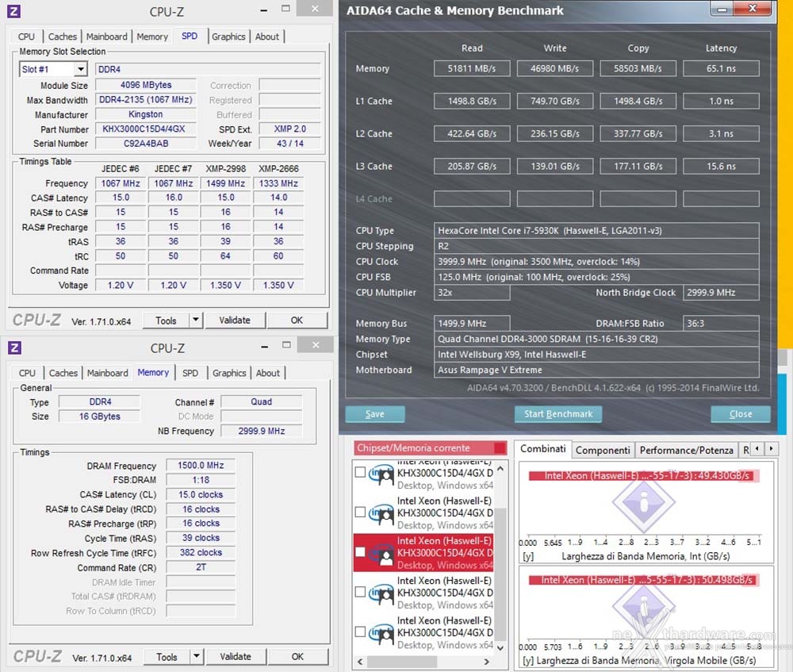Click the Command Rate value 2T
This screenshot has width=793, height=672.
tap(201, 567)
